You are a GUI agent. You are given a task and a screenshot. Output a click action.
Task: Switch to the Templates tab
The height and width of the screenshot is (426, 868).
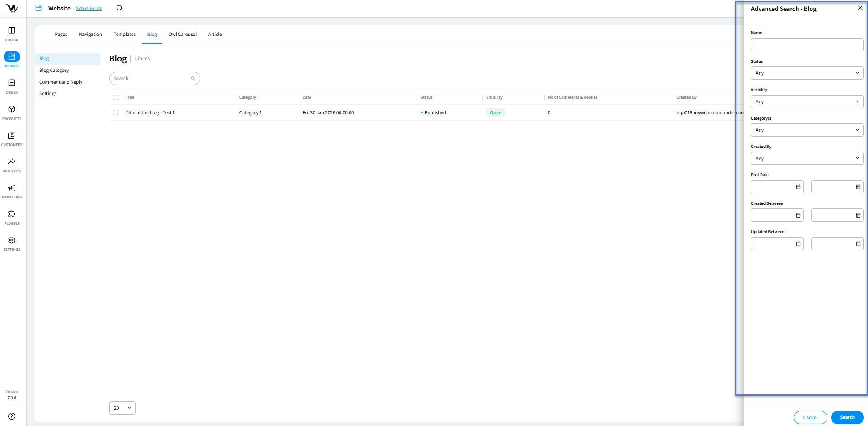pos(125,35)
